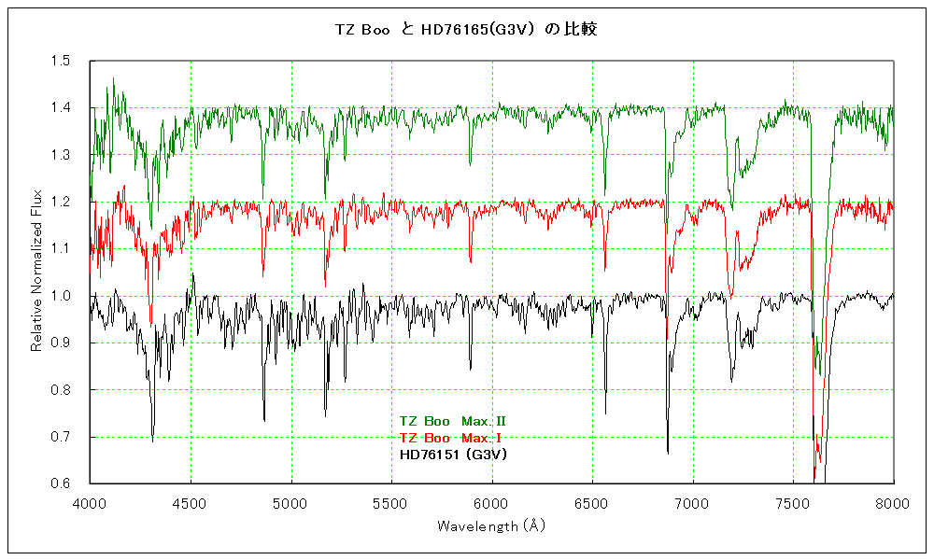Click the black HD76151 (G3V) legend label
The height and width of the screenshot is (560, 934).
452,455
